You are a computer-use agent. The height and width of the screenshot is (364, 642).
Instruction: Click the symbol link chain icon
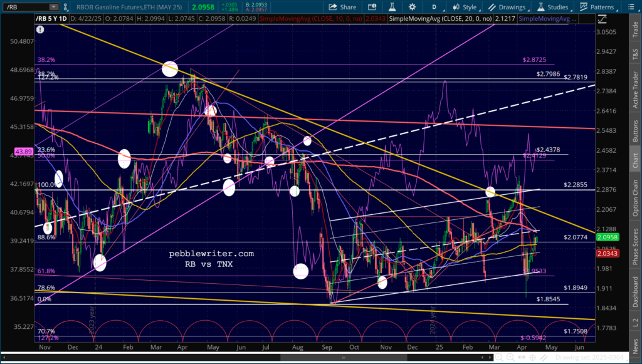(x=66, y=7)
